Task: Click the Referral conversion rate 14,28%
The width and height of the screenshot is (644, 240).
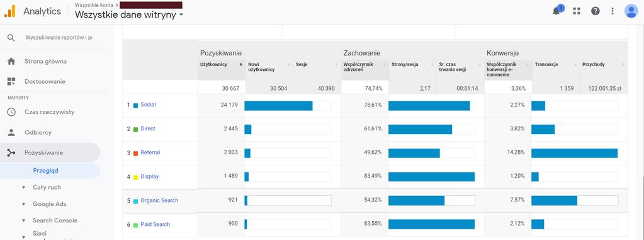Action: [516, 152]
